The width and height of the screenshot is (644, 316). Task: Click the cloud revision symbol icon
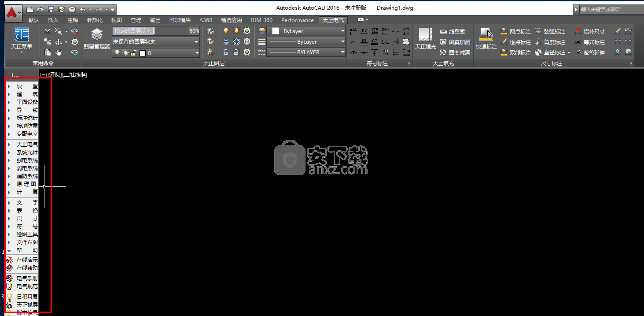pos(406,41)
